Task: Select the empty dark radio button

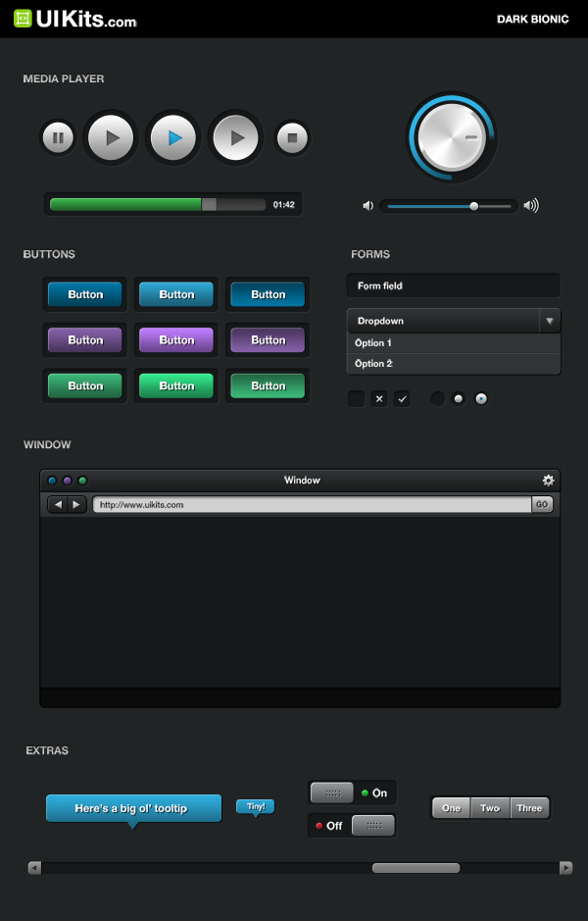Action: pyautogui.click(x=438, y=399)
